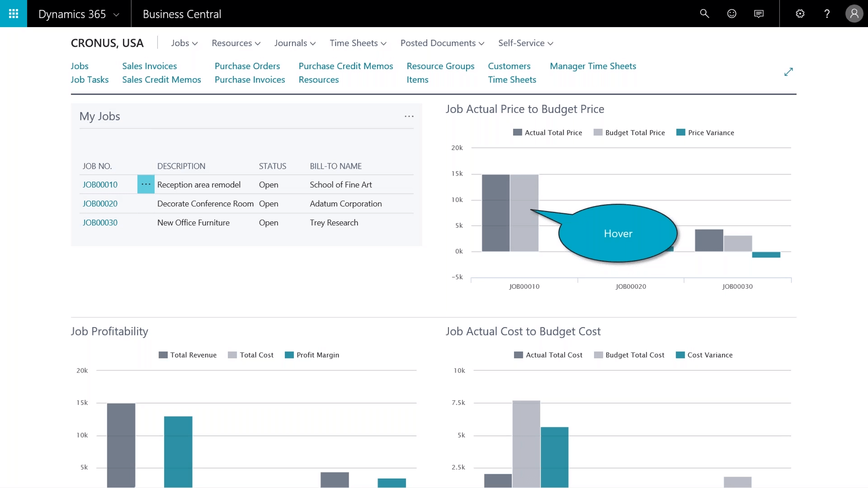
Task: Sort by BILL-TO NAME column header
Action: point(335,166)
